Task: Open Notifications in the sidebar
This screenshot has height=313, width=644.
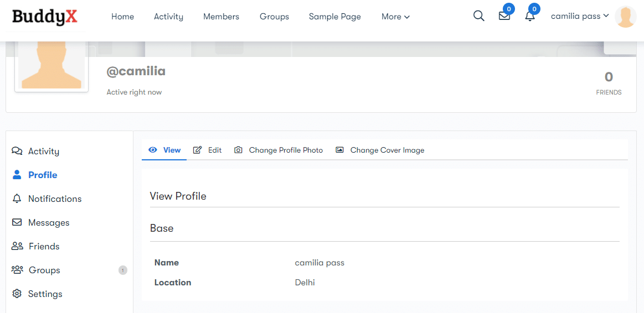Action: pos(55,199)
